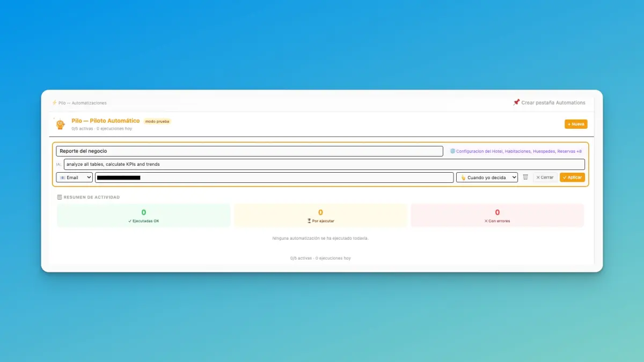This screenshot has height=362, width=644.
Task: Select the Por ejecutar summary card
Action: (x=320, y=216)
